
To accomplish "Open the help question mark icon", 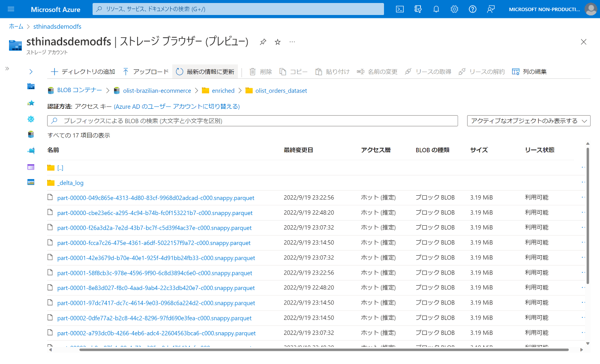I will coord(473,9).
